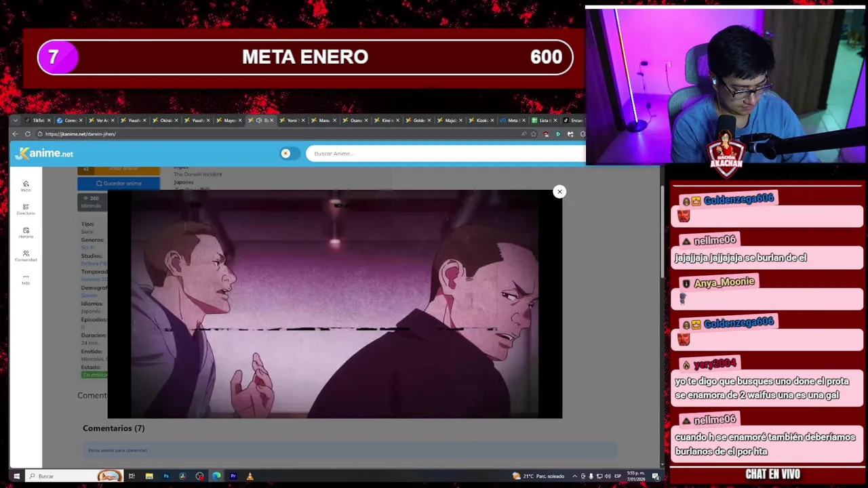Image resolution: width=868 pixels, height=488 pixels.
Task: Switch to the Majuts browser tab
Action: pos(450,120)
